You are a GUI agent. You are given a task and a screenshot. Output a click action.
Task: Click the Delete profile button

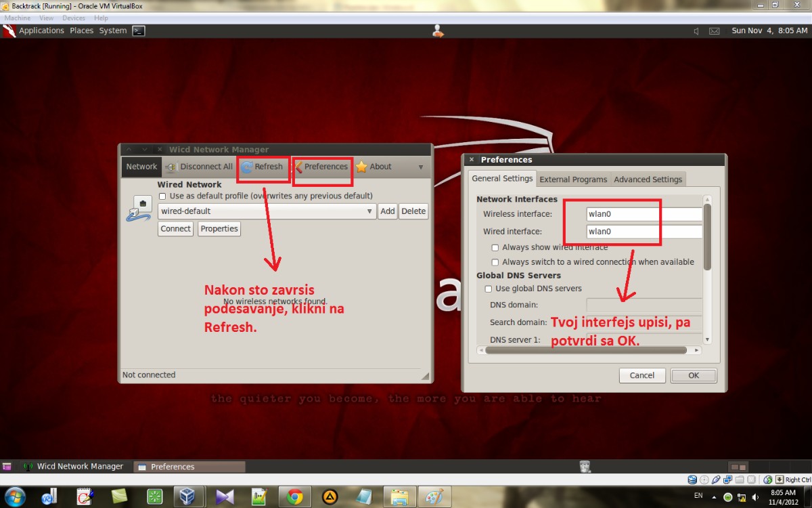(x=413, y=211)
